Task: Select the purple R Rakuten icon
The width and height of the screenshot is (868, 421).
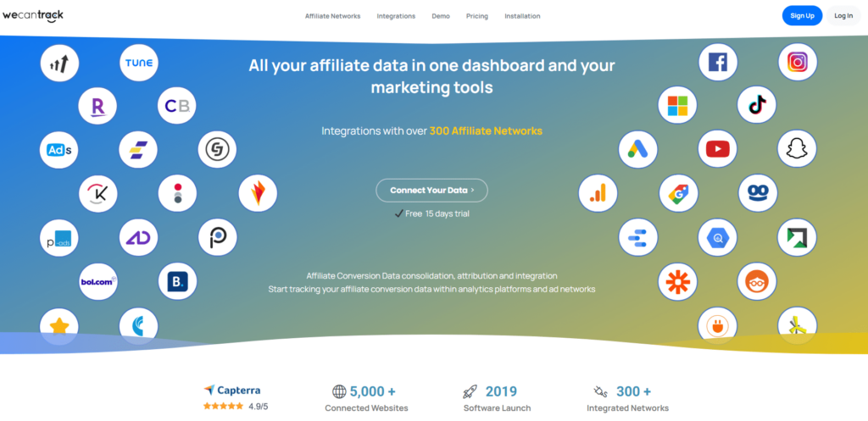Action: pyautogui.click(x=97, y=105)
